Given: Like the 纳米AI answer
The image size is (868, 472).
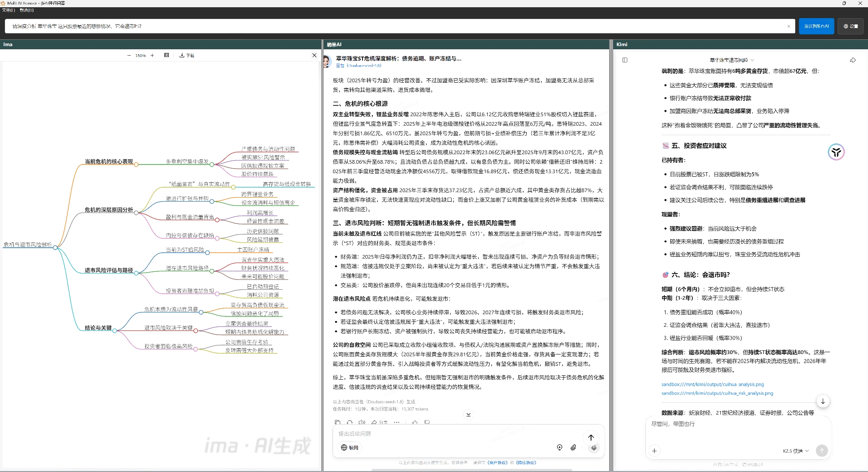Looking at the screenshot, I should (x=415, y=423).
